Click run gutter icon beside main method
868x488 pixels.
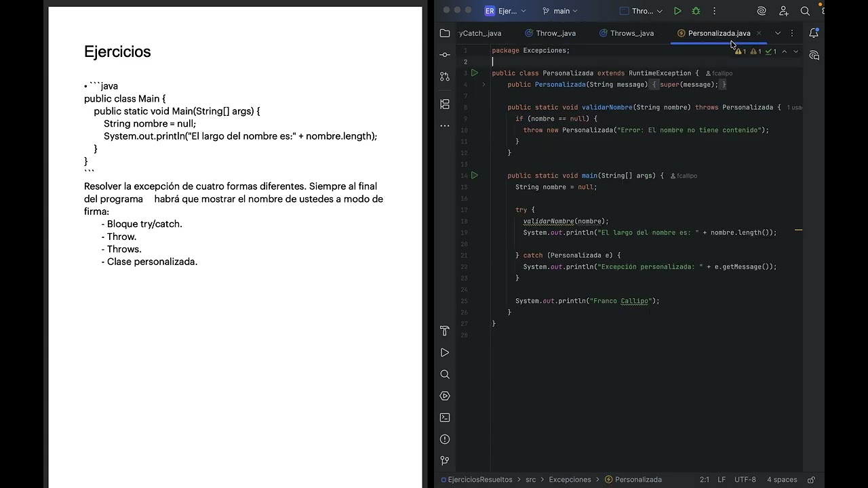[475, 176]
